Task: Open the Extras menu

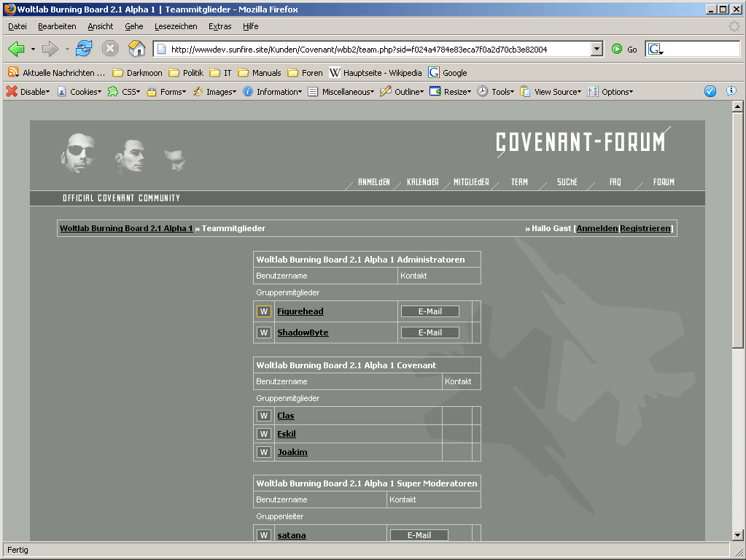Action: [219, 26]
